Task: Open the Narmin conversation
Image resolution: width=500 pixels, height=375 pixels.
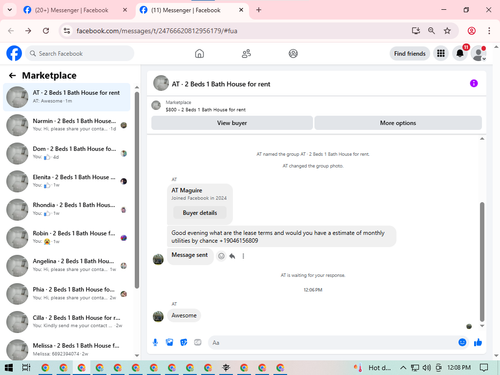Action: pyautogui.click(x=67, y=125)
